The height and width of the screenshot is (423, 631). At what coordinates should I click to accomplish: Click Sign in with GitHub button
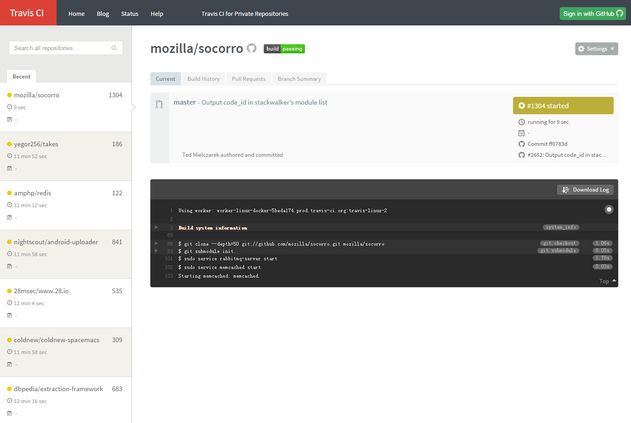point(593,14)
